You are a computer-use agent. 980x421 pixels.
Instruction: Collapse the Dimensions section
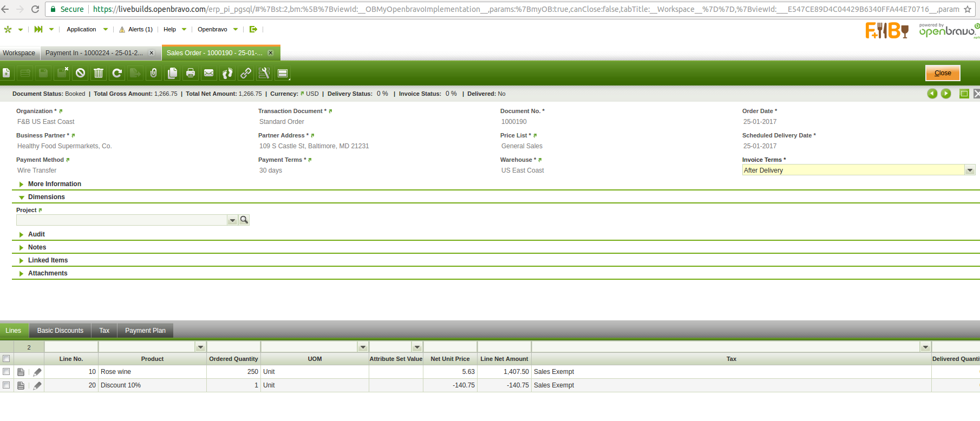click(x=46, y=197)
